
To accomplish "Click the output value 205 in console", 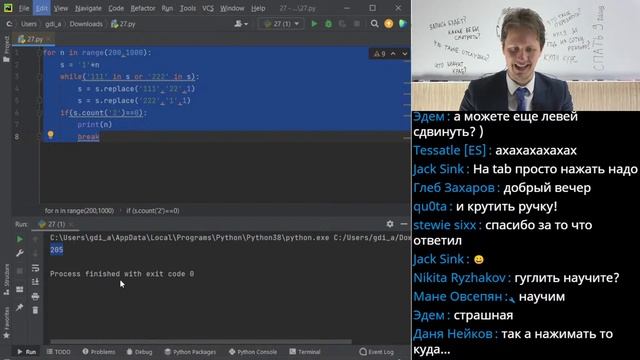I will pos(56,250).
